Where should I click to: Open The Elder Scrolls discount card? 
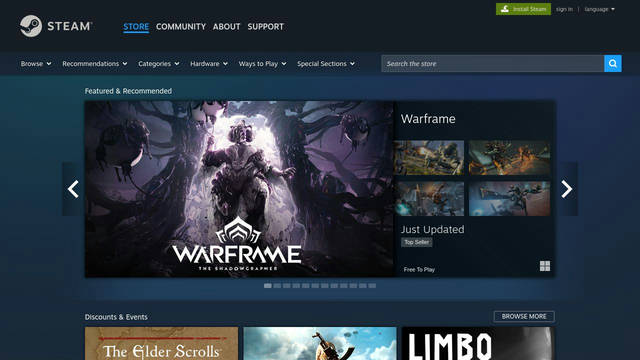coord(161,343)
